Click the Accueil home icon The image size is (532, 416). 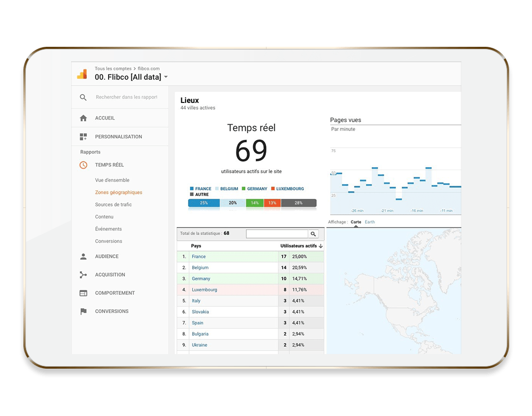point(84,118)
